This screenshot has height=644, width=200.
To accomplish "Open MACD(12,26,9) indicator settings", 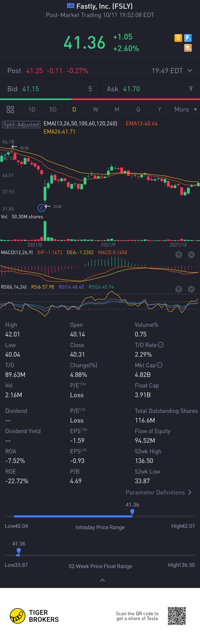I will 17,252.
